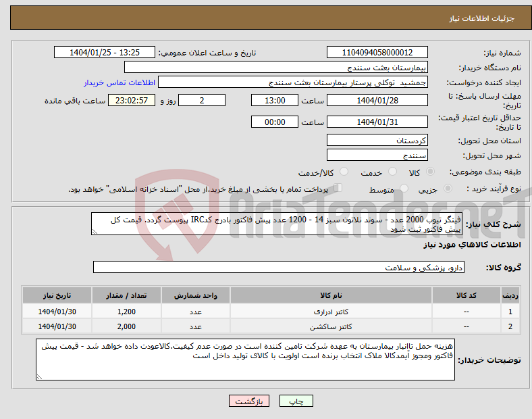Click the resize handle of description box
The height and width of the screenshot is (419, 532).
95,232
